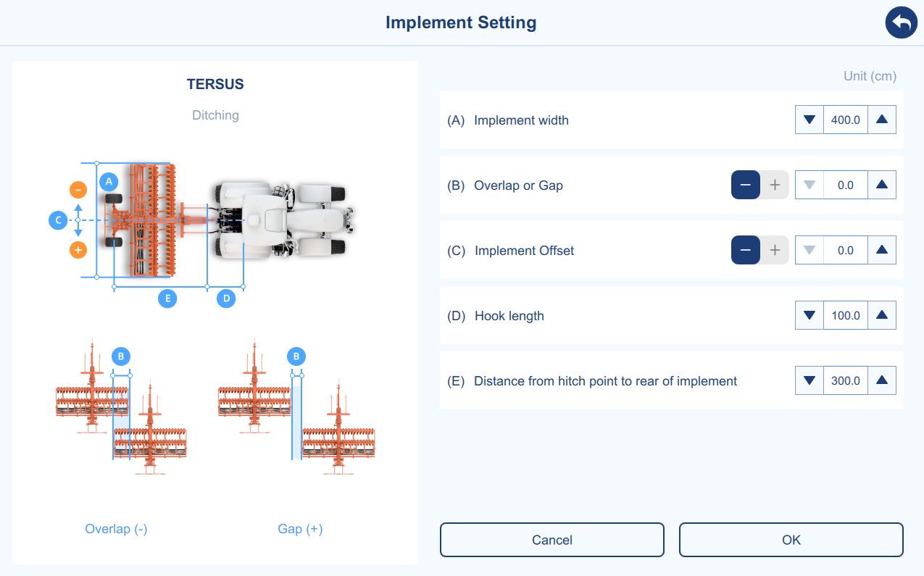Increase Implement width with the up arrow
The height and width of the screenshot is (576, 924).
click(x=882, y=120)
